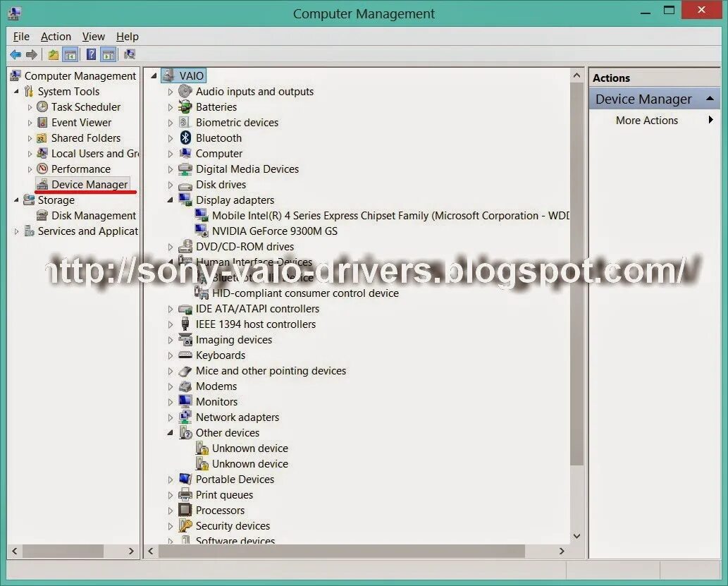The width and height of the screenshot is (728, 586).
Task: Click the Security devices key icon
Action: [185, 525]
